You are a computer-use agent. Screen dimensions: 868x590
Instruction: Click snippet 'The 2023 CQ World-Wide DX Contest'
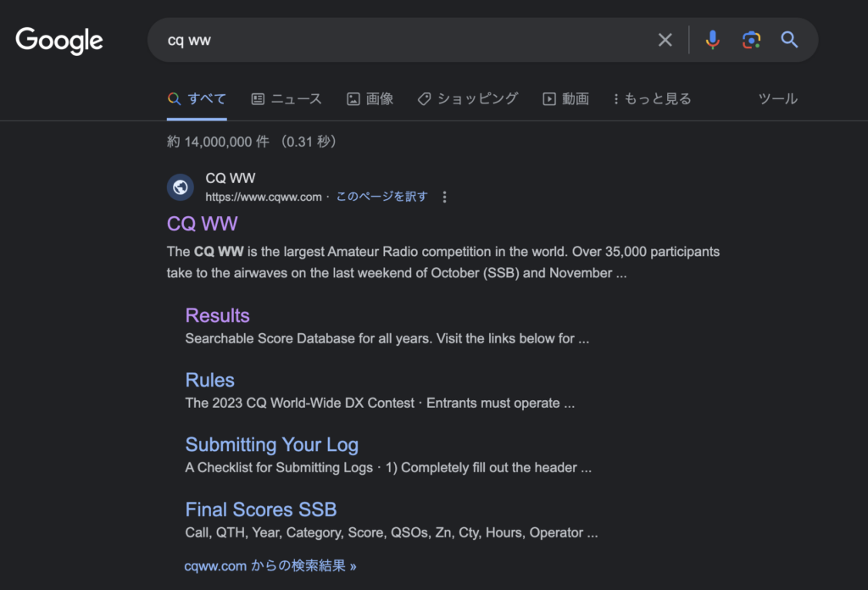click(x=299, y=404)
